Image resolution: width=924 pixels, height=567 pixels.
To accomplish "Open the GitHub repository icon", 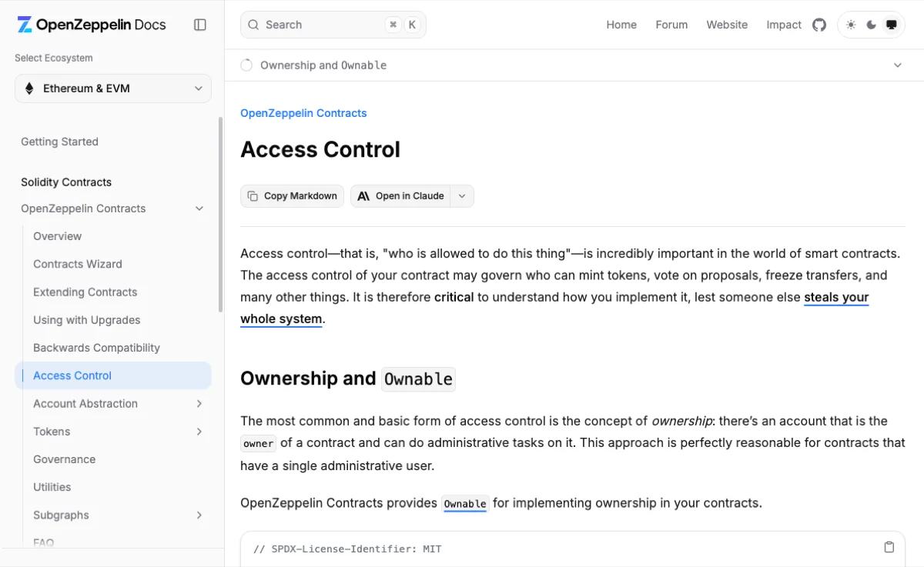I will (x=819, y=25).
